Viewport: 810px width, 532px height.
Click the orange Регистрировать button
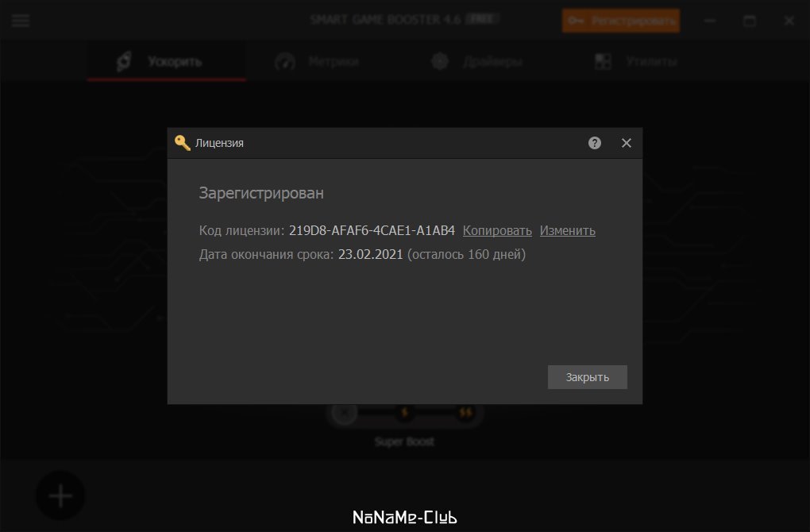click(621, 21)
